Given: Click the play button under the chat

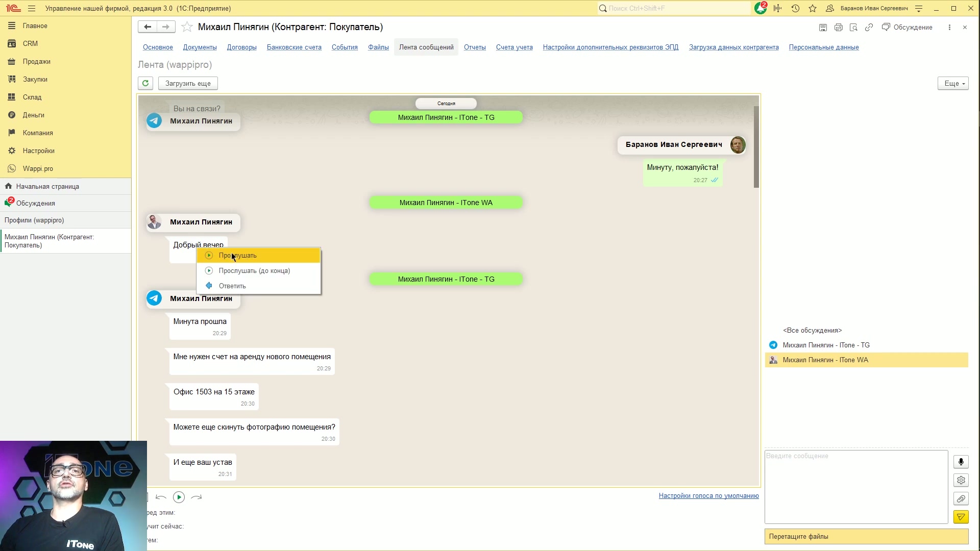Looking at the screenshot, I should tap(179, 497).
